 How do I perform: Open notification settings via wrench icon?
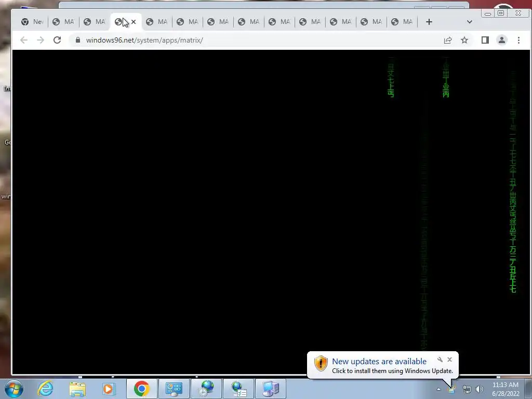pos(440,360)
